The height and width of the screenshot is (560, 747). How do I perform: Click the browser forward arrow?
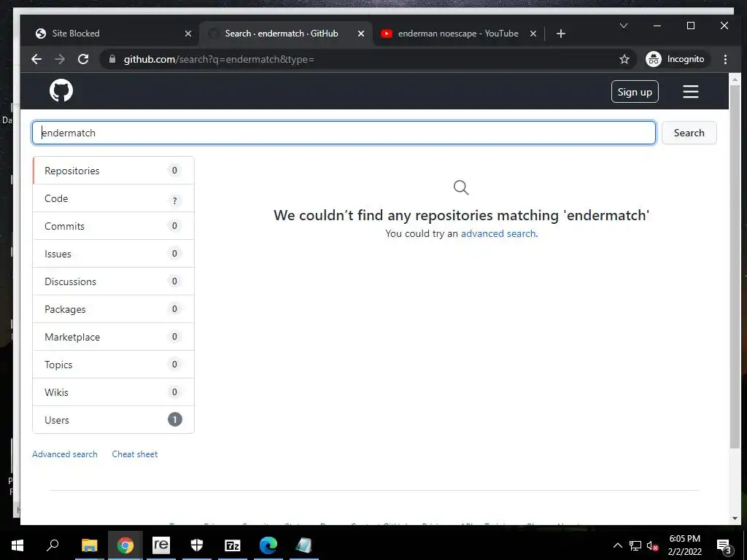tap(60, 59)
